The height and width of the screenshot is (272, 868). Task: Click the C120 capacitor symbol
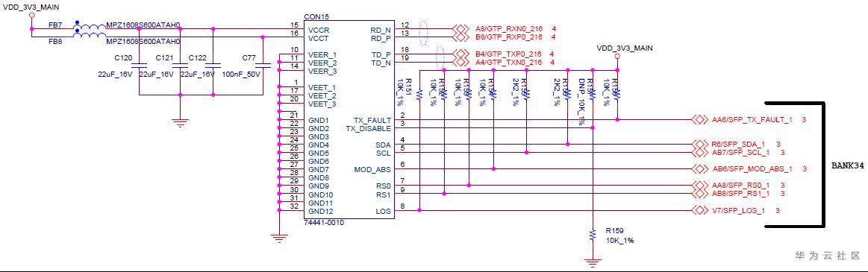(138, 66)
